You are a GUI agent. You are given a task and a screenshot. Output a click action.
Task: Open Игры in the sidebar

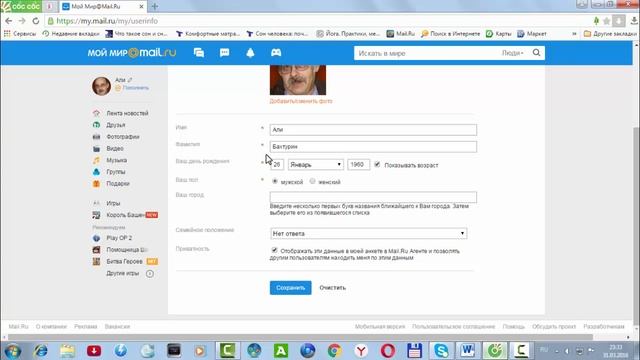(113, 203)
